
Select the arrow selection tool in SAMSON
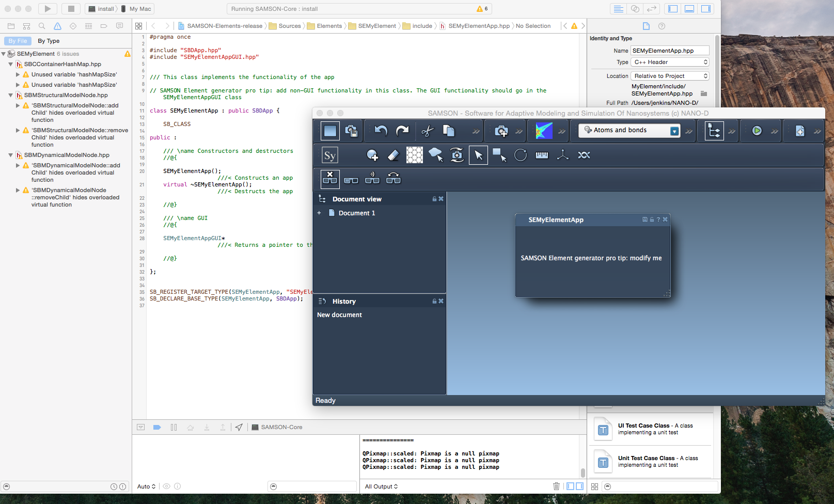point(478,154)
